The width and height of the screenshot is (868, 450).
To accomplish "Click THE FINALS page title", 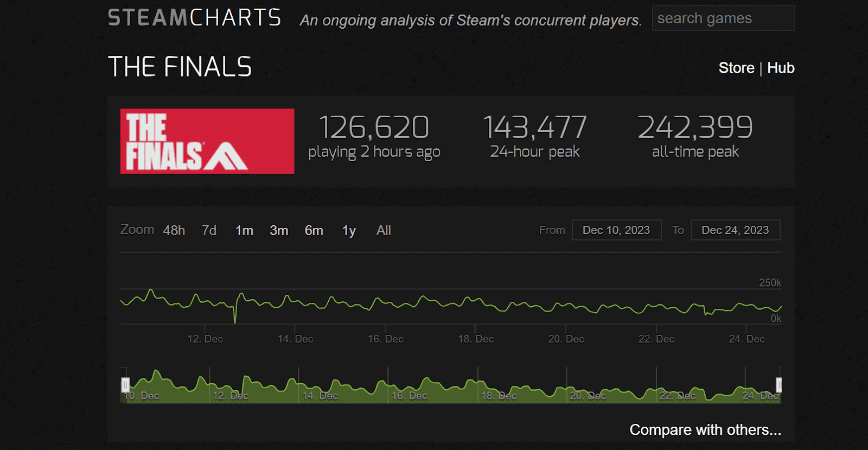I will pyautogui.click(x=180, y=67).
